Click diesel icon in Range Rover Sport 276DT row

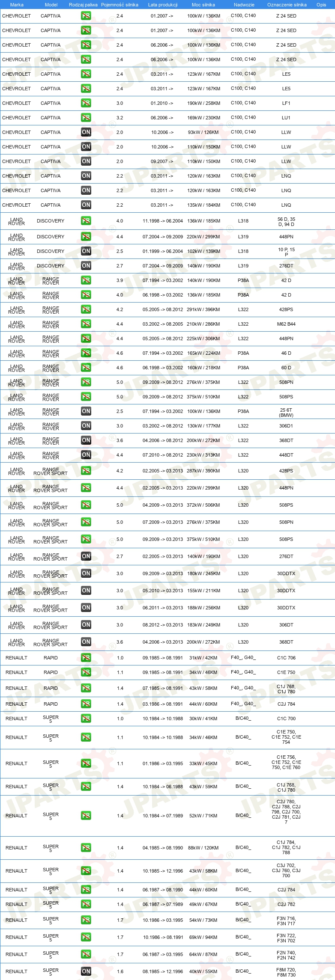coord(86,556)
